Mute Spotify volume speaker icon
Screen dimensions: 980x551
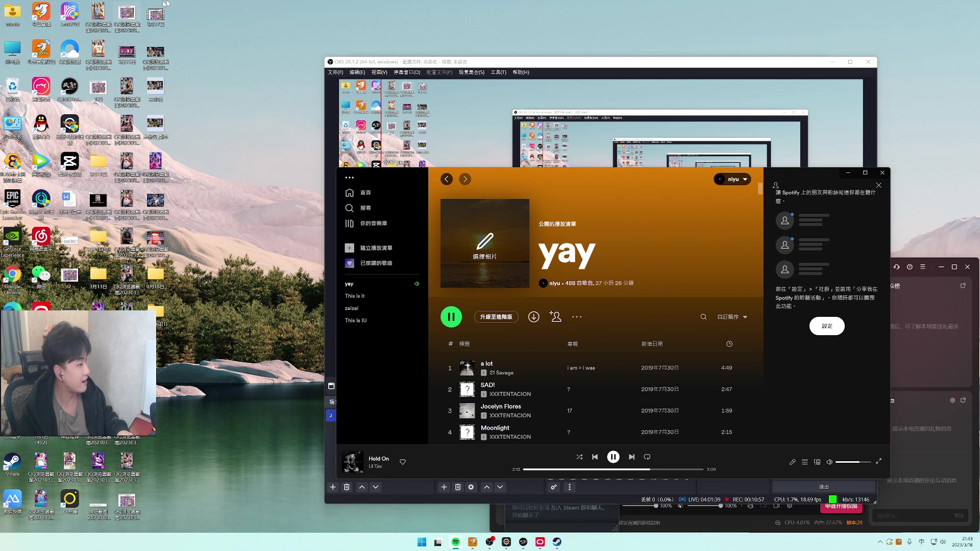(x=829, y=462)
